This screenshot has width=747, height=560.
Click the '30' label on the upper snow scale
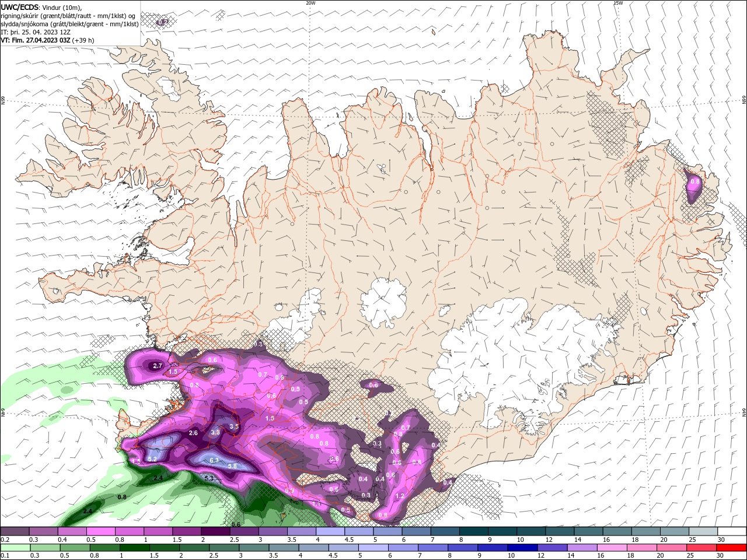pyautogui.click(x=721, y=540)
